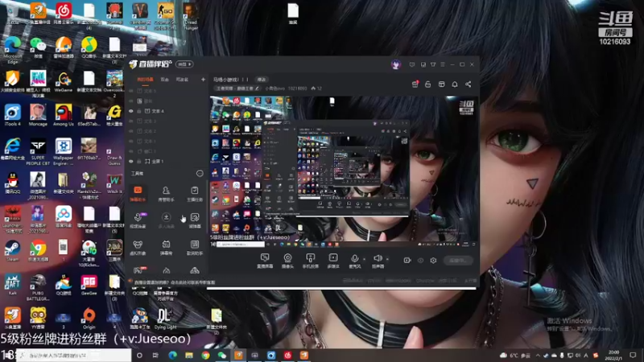The image size is (644, 362).
Task: Open the 弹幕助手 danmaku helper tool
Action: 138,193
